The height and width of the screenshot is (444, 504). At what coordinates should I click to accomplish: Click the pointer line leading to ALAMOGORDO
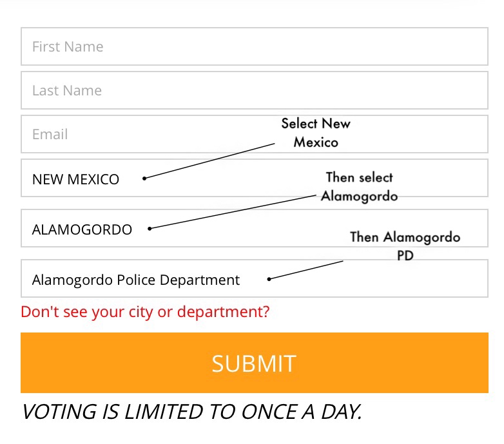(x=232, y=211)
